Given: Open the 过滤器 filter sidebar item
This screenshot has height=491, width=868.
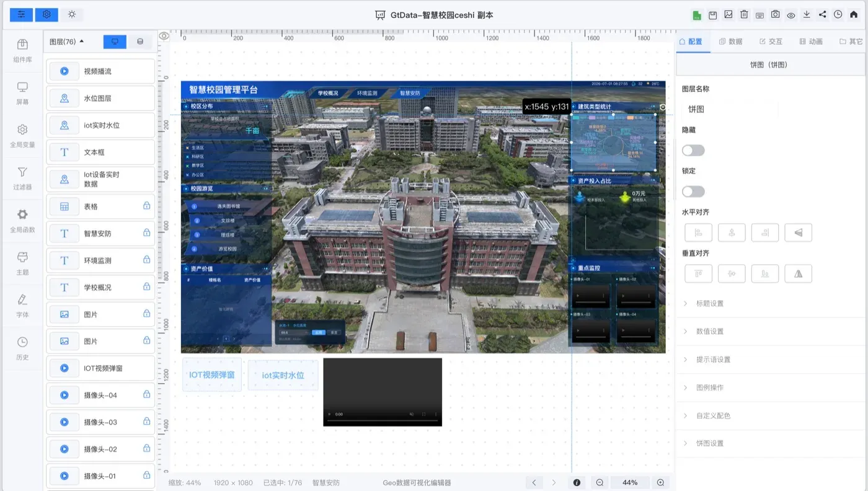Looking at the screenshot, I should 22,178.
